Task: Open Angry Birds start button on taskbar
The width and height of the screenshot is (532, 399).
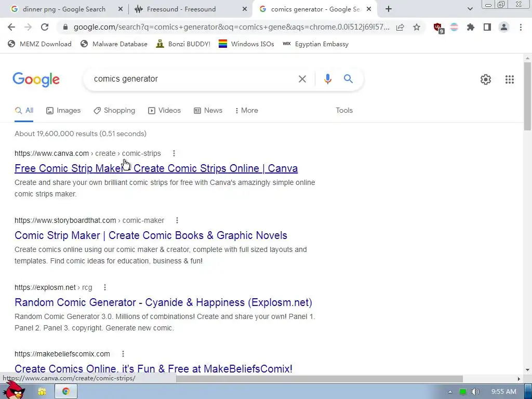Action: click(x=14, y=391)
